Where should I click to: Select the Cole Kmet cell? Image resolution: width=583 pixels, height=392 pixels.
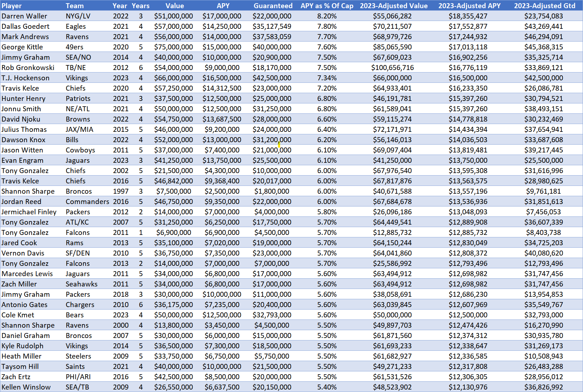coord(18,315)
